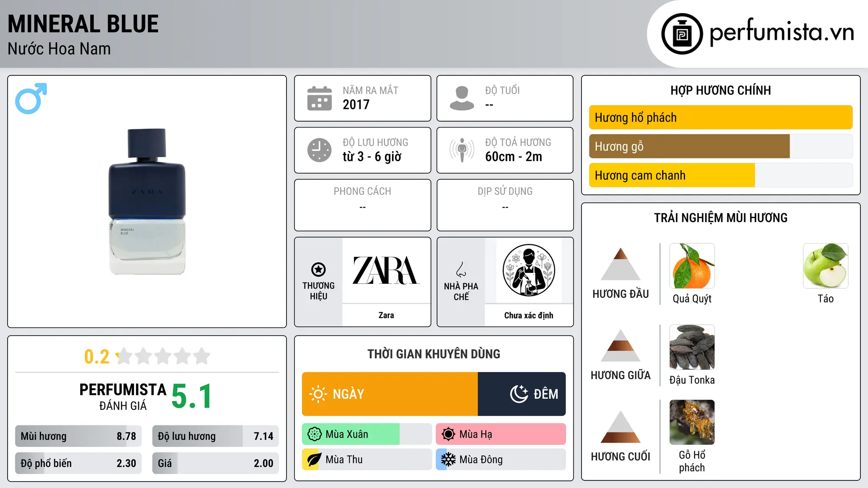Click the top note pyramid icon
868x488 pixels.
621,264
